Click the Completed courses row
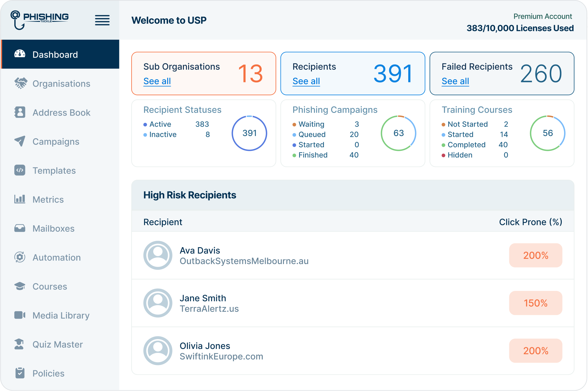Viewport: 588px width, 391px height. pos(475,144)
